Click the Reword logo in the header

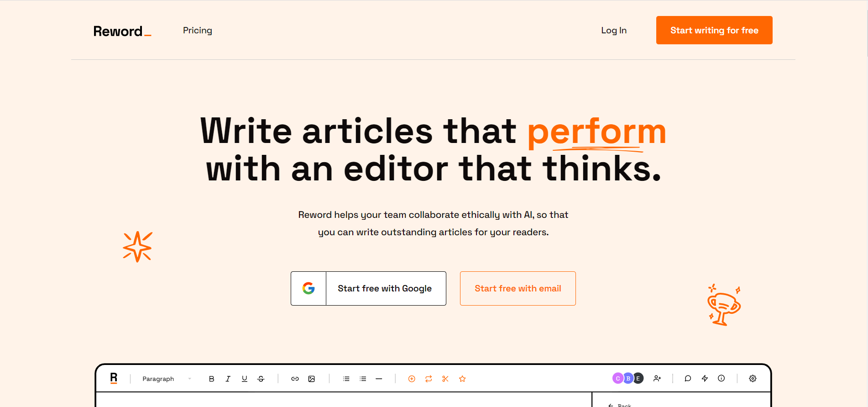(122, 31)
